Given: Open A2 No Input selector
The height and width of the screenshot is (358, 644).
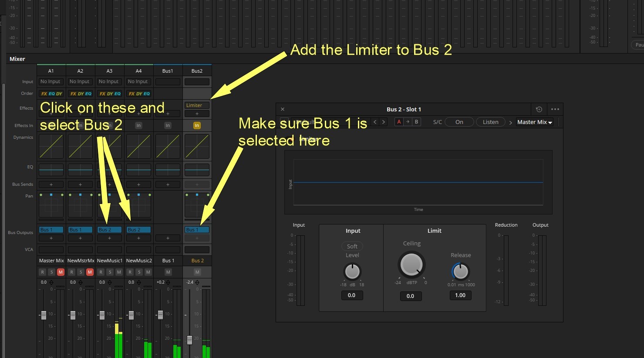Looking at the screenshot, I should [80, 81].
